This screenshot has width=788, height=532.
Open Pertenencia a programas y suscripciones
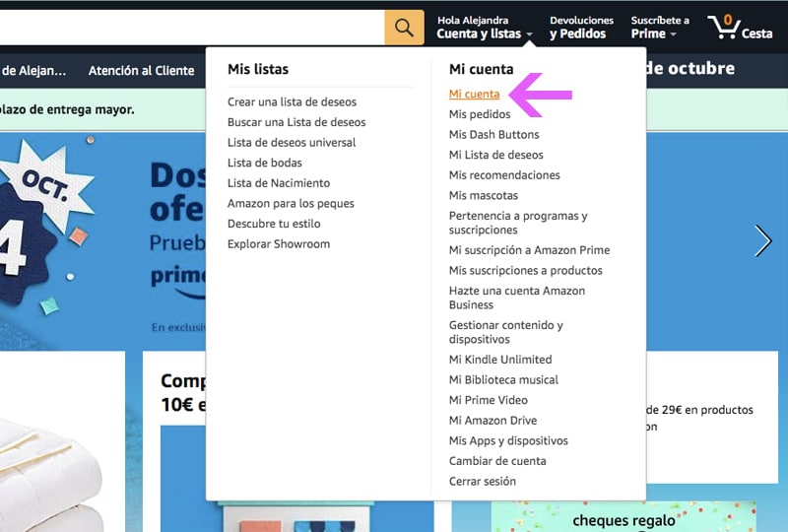(x=518, y=223)
